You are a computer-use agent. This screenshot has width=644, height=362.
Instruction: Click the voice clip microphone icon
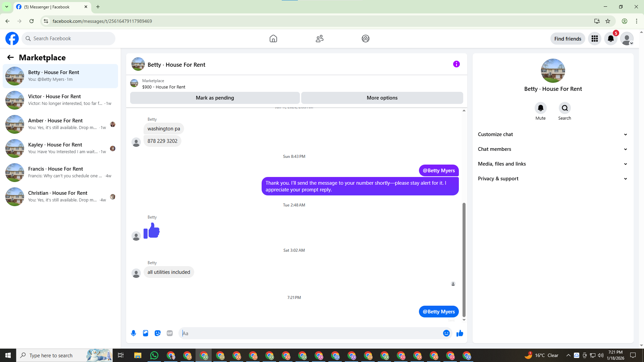pyautogui.click(x=133, y=333)
